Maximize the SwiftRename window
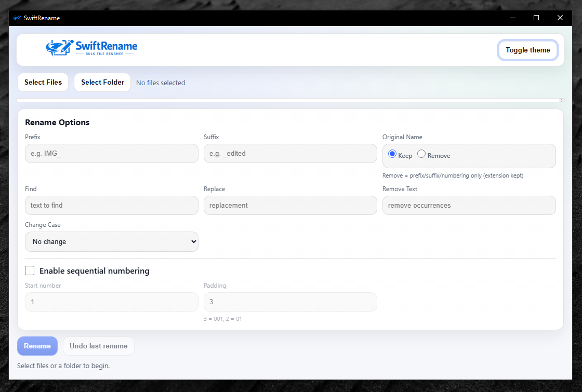Viewport: 582px width, 392px height. coord(536,18)
